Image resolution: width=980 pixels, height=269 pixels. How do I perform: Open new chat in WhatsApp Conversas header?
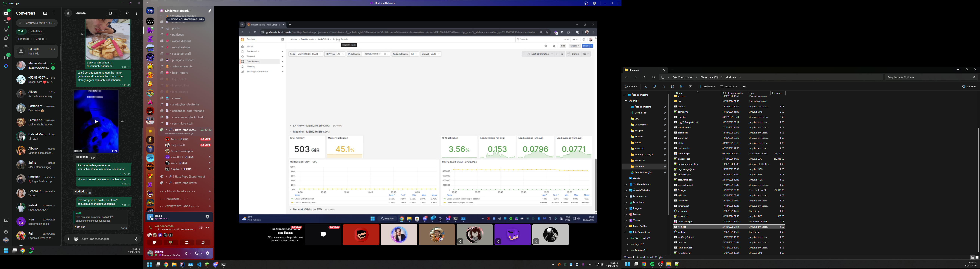(45, 13)
